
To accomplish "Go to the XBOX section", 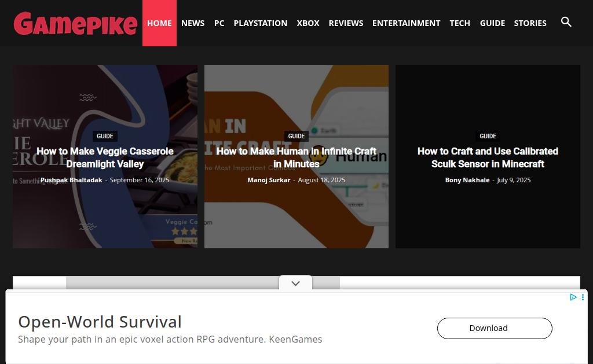I will pyautogui.click(x=308, y=23).
